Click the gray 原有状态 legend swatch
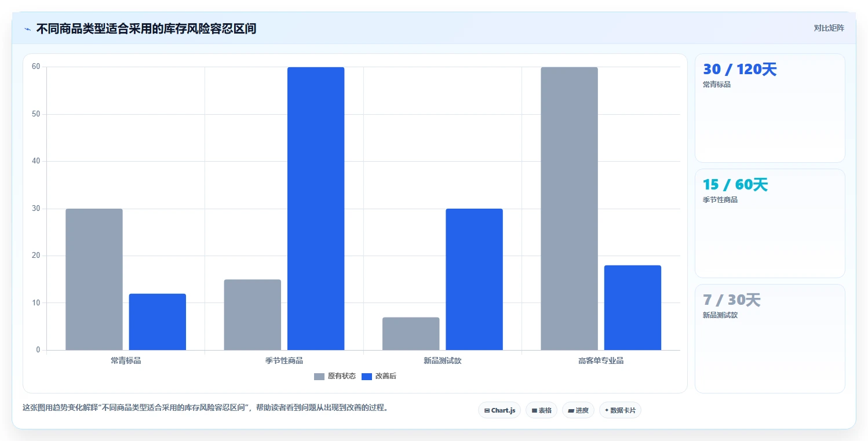Screen dimensions: 868x441 coord(319,377)
